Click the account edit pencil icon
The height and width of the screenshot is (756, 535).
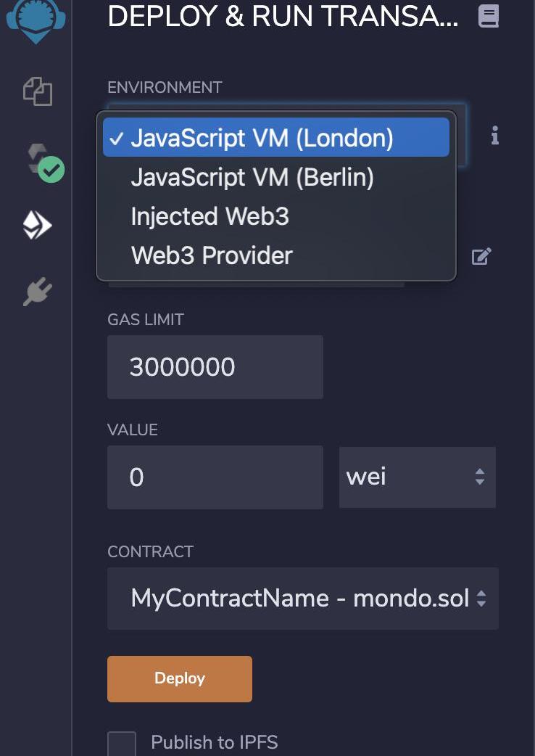[x=481, y=256]
